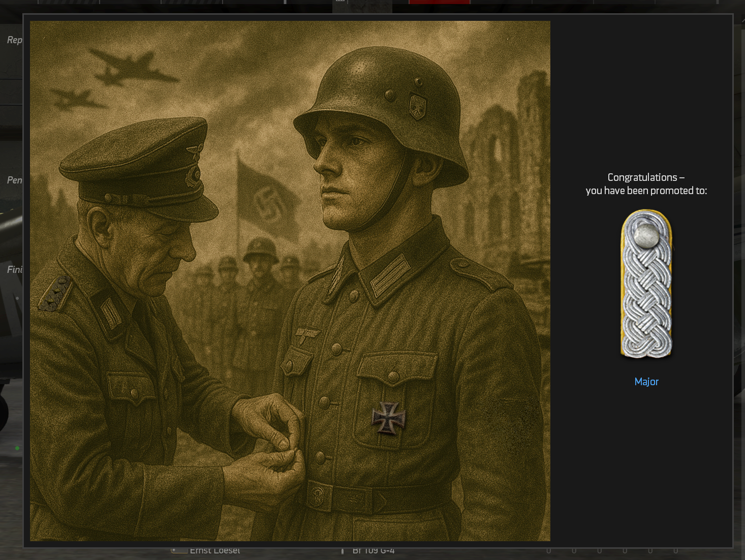Click the blue Major rank label
Screen dimensions: 745x560
point(646,382)
